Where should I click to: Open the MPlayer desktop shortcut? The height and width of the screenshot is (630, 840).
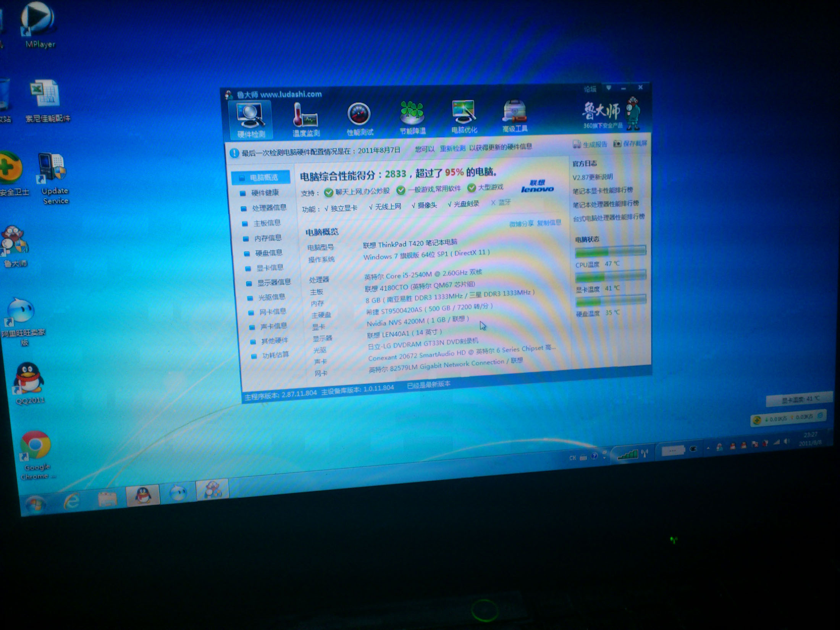coord(39,25)
